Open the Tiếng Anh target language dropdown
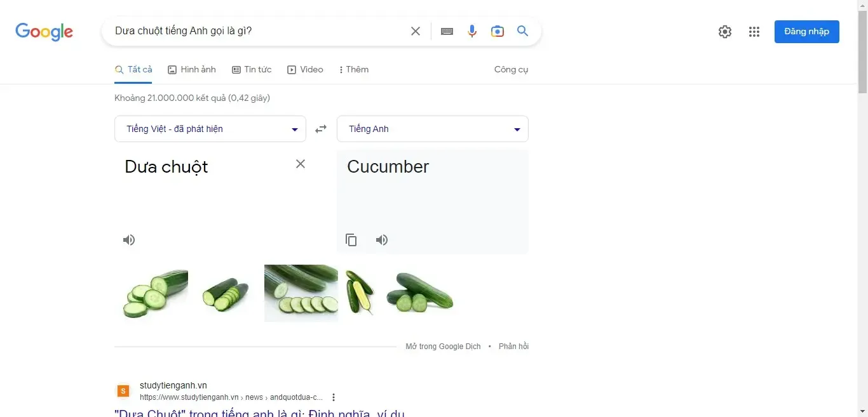 coord(432,128)
